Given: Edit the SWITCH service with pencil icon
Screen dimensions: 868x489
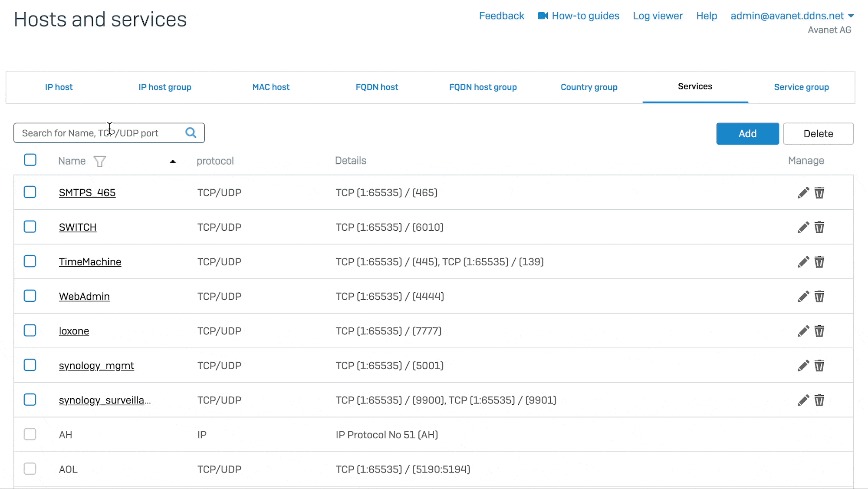Looking at the screenshot, I should 803,227.
